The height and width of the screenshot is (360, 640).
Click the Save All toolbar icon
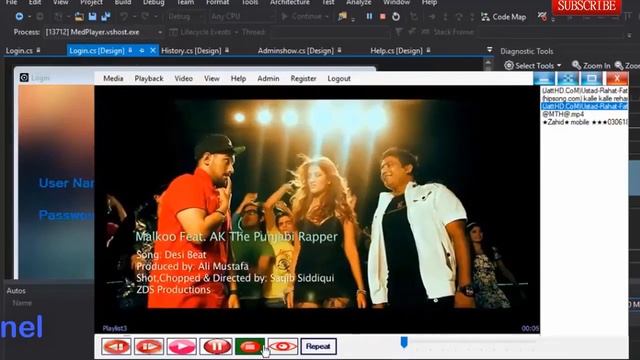coord(106,17)
